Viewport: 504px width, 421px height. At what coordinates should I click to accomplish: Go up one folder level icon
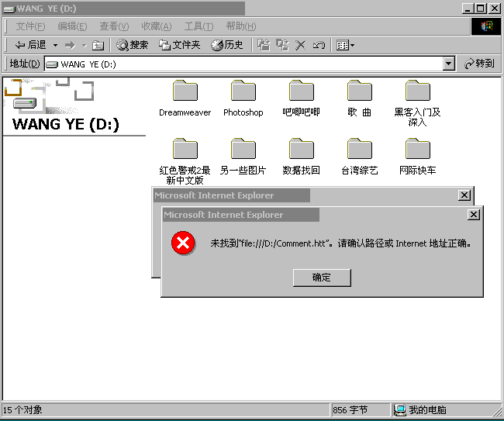coord(98,45)
